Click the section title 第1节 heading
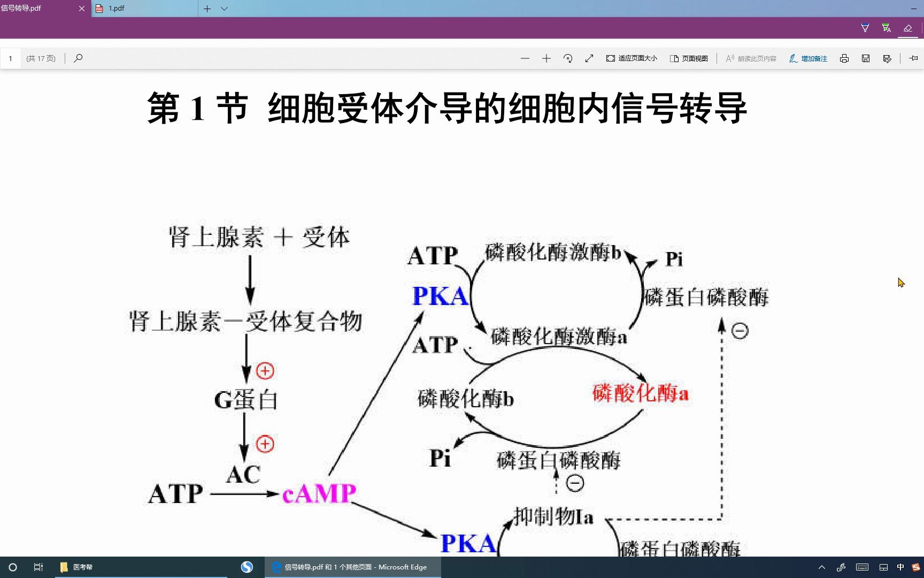 [446, 108]
